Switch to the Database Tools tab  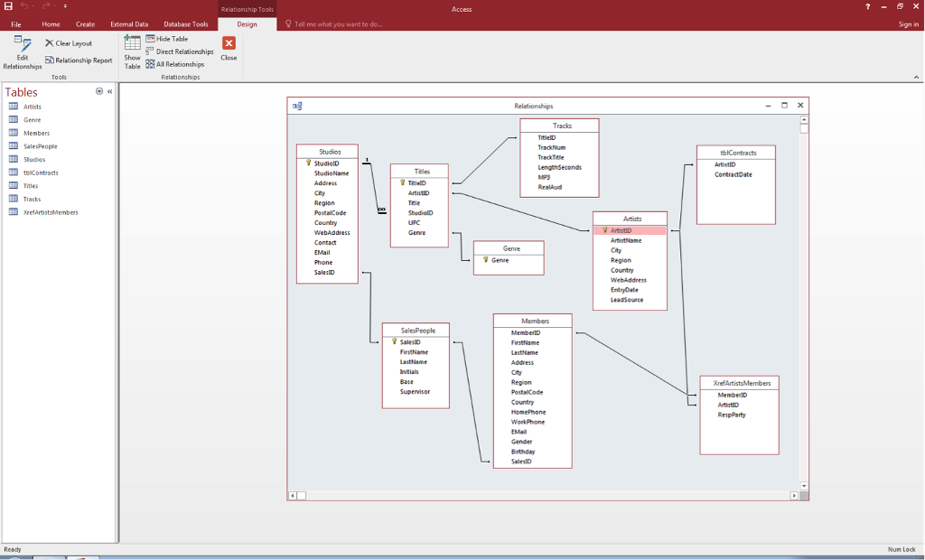[185, 24]
